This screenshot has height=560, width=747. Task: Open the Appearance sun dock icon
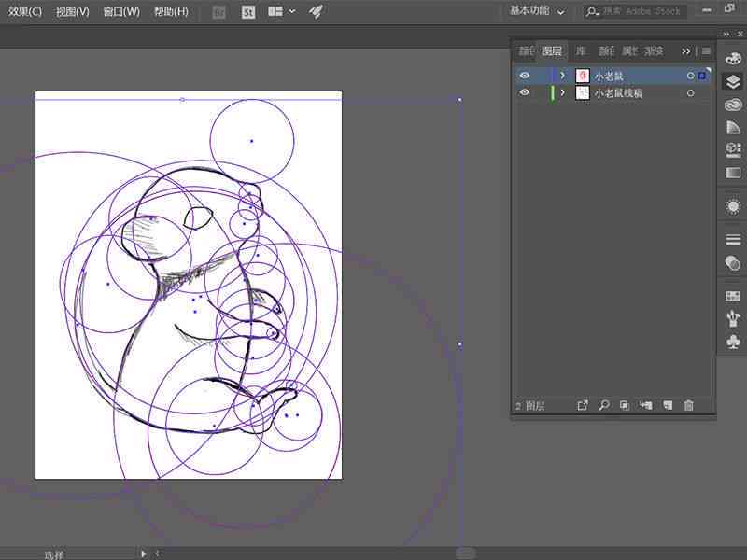tap(733, 206)
